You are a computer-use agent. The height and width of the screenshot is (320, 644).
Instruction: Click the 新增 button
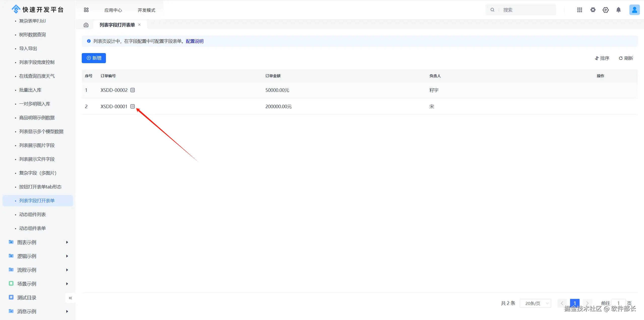[94, 58]
